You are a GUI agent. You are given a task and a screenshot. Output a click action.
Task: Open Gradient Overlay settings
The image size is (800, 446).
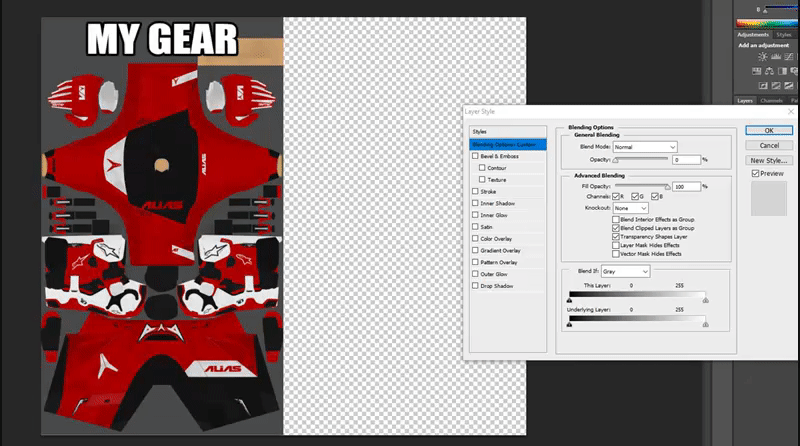tap(500, 251)
